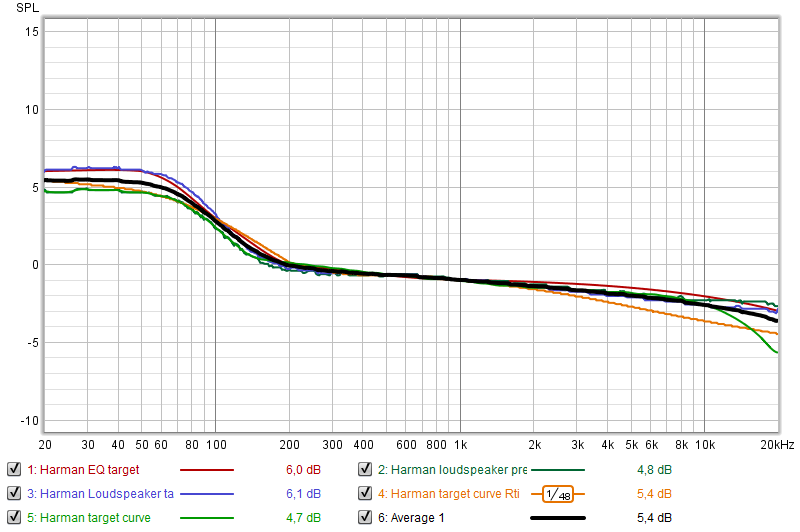Click the thick black Average 1 line sample

(558, 518)
